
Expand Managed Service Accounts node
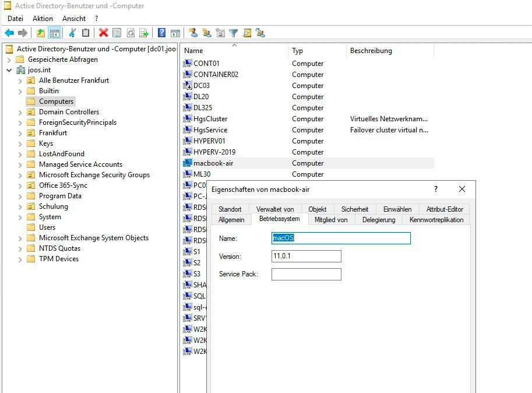20,165
